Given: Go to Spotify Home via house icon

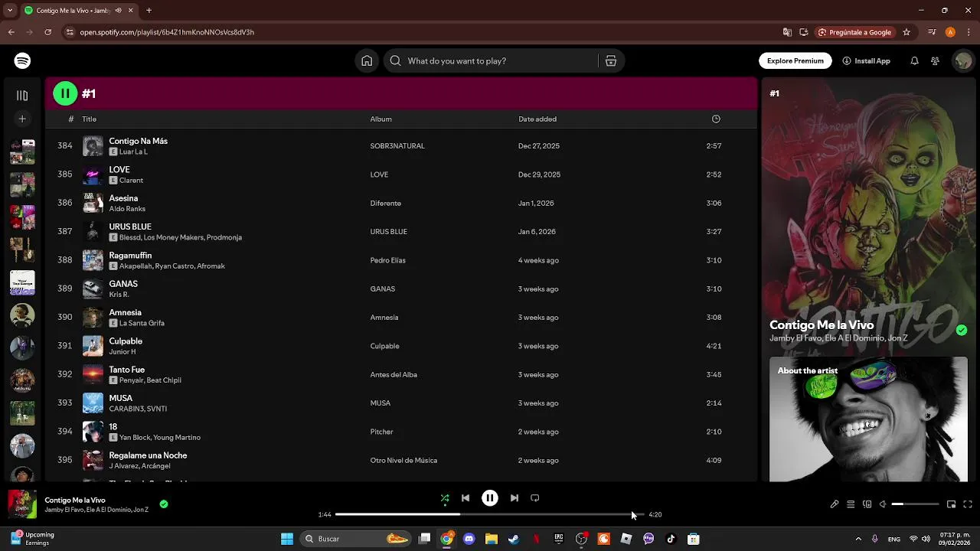Looking at the screenshot, I should (367, 60).
